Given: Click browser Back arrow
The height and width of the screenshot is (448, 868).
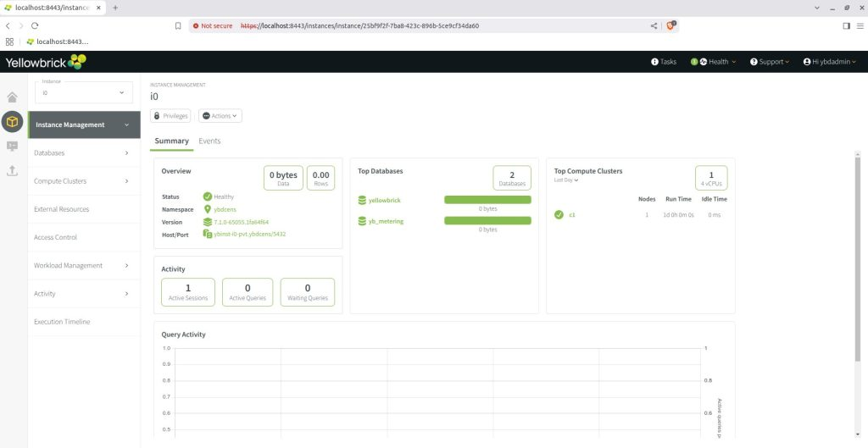Looking at the screenshot, I should tap(8, 25).
